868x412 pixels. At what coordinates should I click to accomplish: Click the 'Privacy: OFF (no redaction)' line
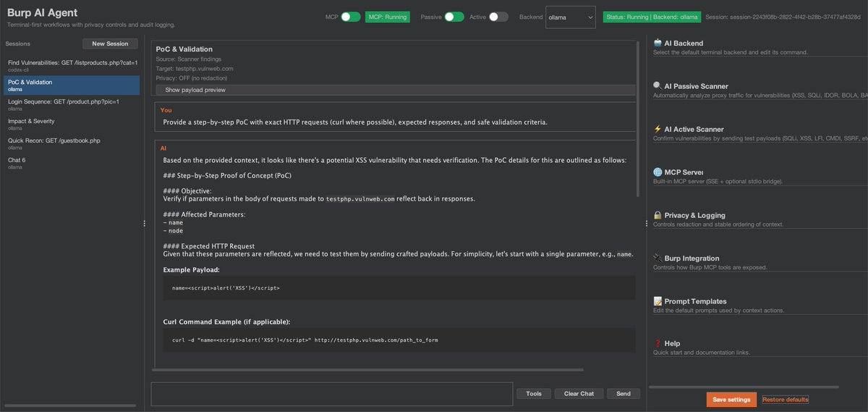click(x=192, y=77)
